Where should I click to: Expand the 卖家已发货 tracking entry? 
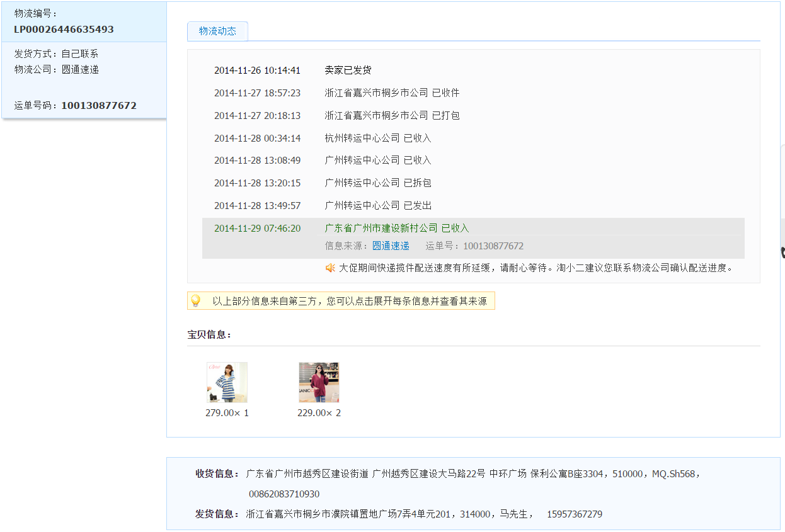pos(348,71)
